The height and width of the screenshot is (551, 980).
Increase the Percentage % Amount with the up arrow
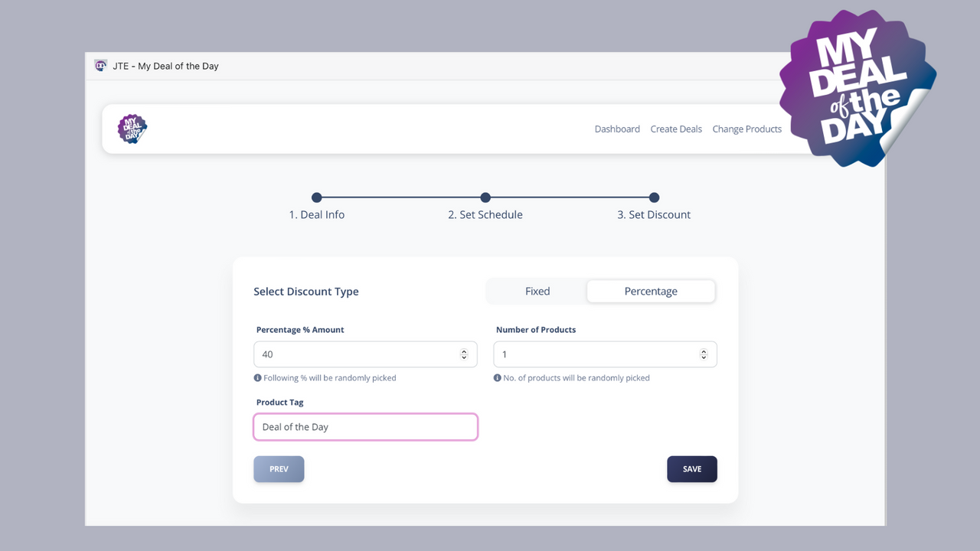(x=464, y=350)
